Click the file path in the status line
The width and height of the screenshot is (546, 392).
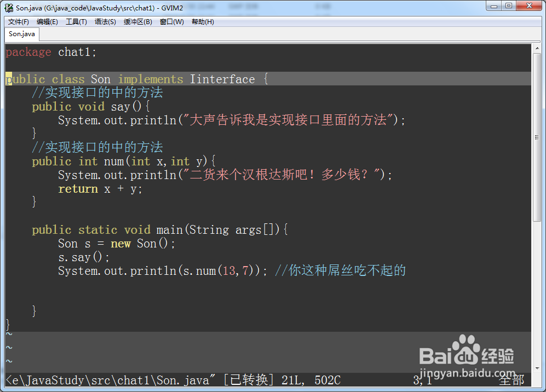click(111, 380)
